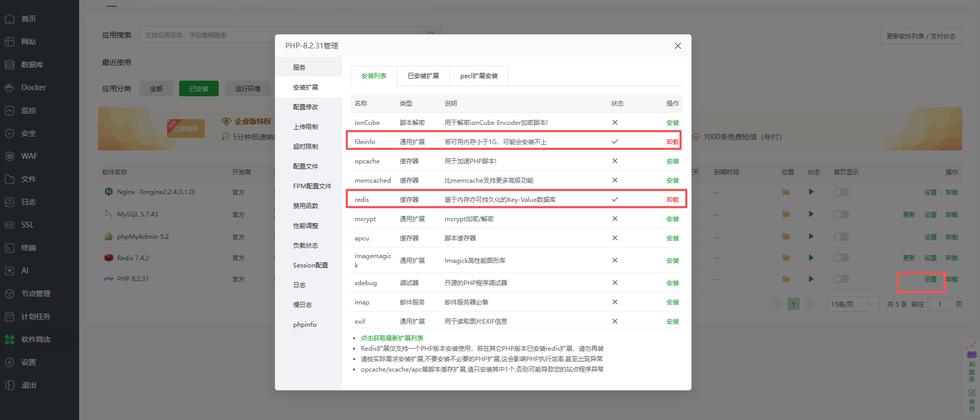980x420 pixels.
Task: Click the play status icon for PHP 8.2.31
Action: 811,279
